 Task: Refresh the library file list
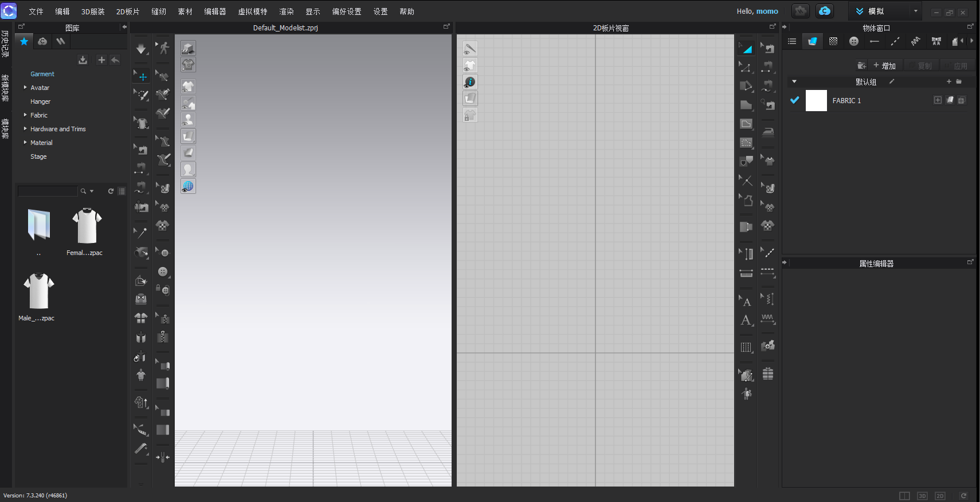[111, 191]
